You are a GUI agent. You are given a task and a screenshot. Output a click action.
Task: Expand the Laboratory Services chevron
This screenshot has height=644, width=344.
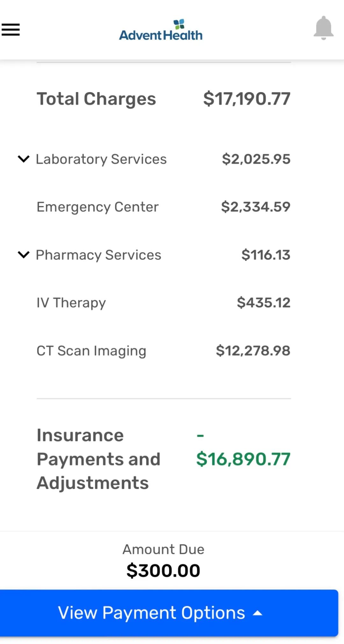pyautogui.click(x=24, y=159)
